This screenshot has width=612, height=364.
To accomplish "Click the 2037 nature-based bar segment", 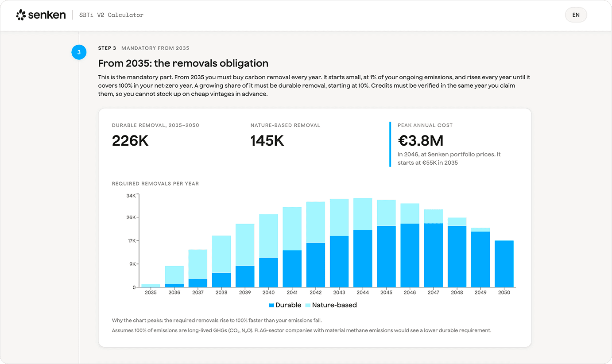I will click(x=198, y=264).
